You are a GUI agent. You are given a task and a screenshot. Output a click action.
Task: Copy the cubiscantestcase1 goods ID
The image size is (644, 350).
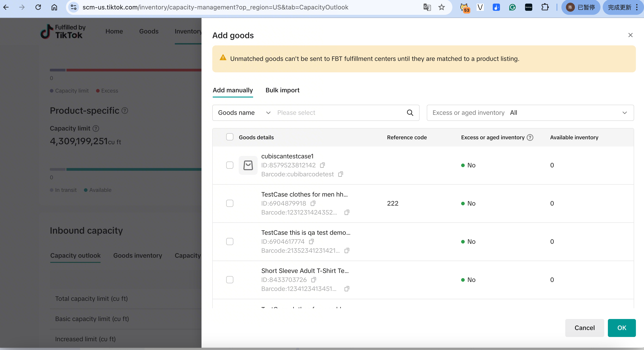(x=322, y=165)
